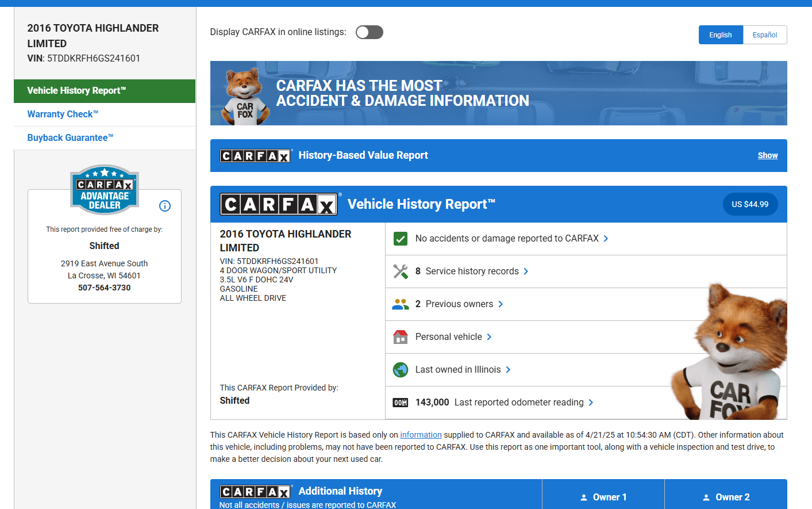Click the people icon for previous owners
Viewport: 812px width, 509px height.
pos(401,304)
